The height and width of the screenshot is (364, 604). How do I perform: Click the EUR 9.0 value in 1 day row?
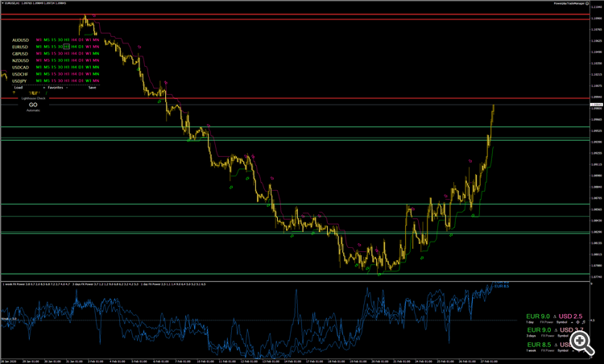538,316
